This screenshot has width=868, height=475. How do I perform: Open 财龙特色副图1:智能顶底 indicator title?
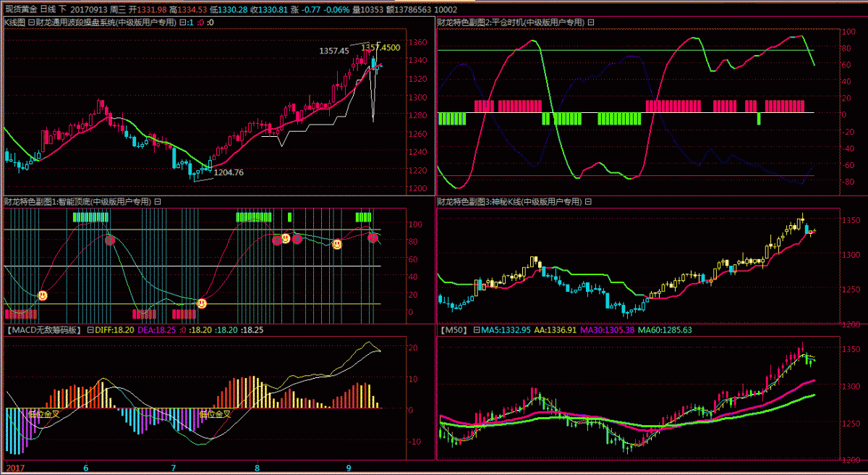(x=78, y=202)
